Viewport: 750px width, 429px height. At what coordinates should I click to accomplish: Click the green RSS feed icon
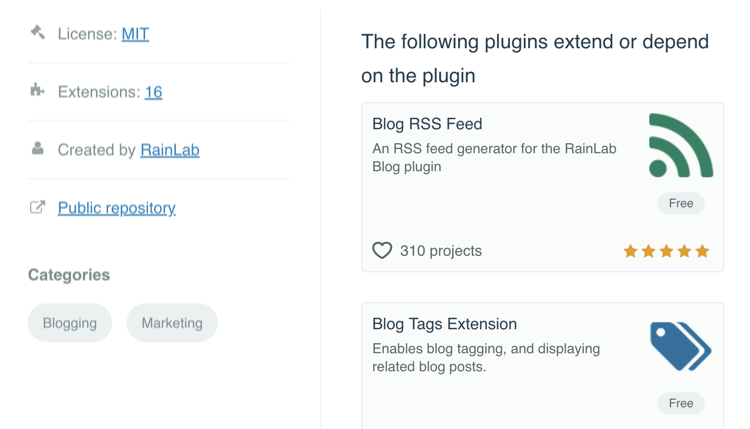[x=681, y=145]
